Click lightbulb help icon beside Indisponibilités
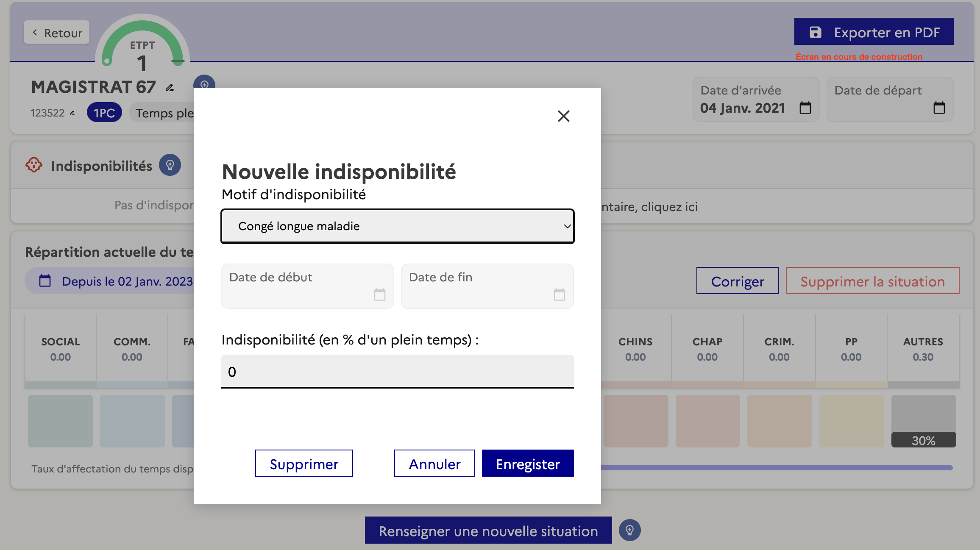 tap(170, 165)
